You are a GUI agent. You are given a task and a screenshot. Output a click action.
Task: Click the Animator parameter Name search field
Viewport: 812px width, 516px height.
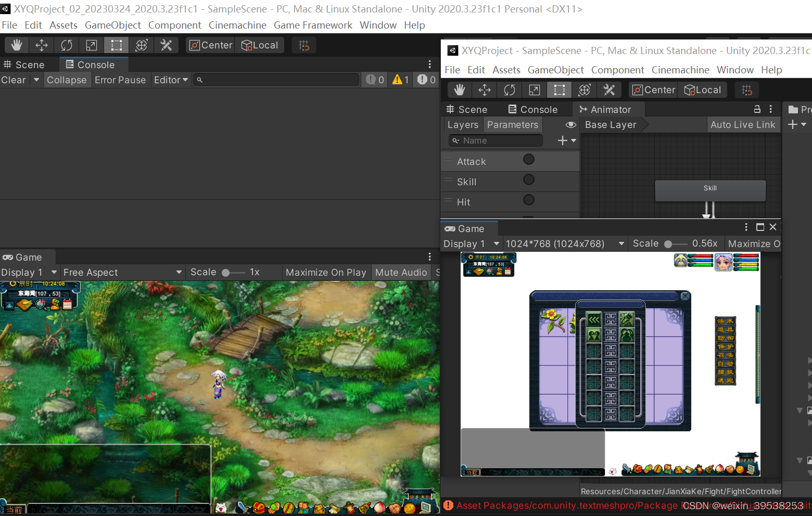click(x=496, y=140)
